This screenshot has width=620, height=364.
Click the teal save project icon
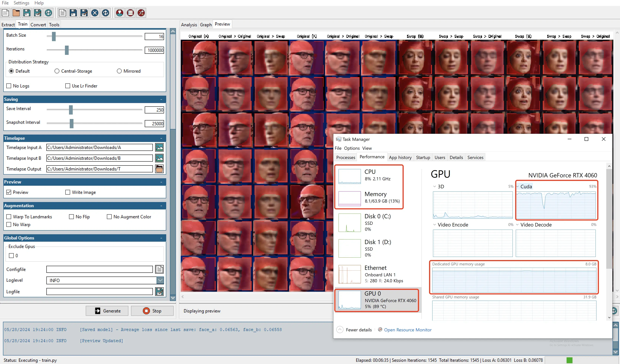click(x=27, y=13)
